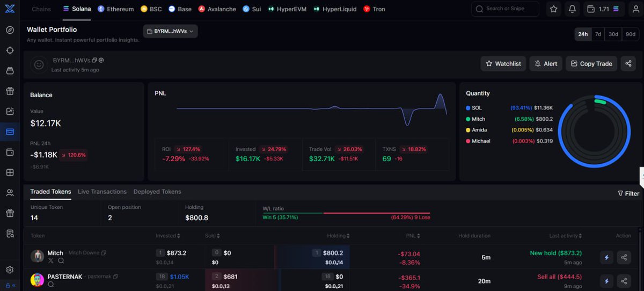
Task: Sort table by Sold column
Action: click(x=213, y=236)
